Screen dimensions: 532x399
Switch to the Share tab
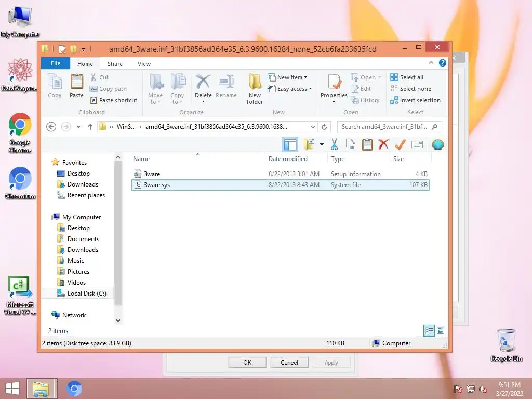(115, 64)
